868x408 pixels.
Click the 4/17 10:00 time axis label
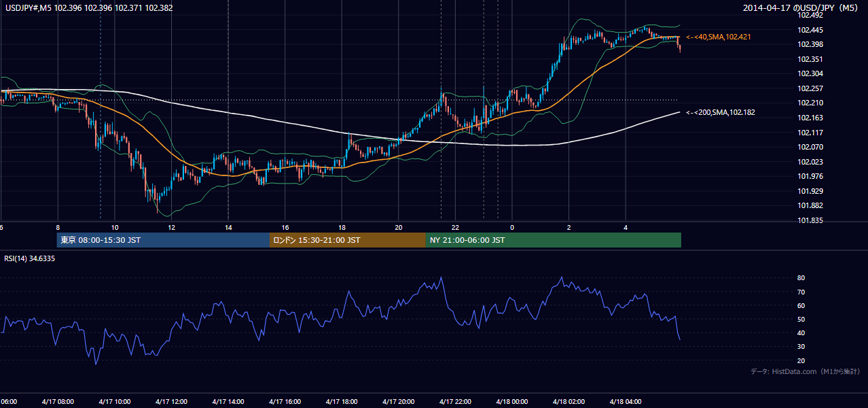tap(115, 401)
